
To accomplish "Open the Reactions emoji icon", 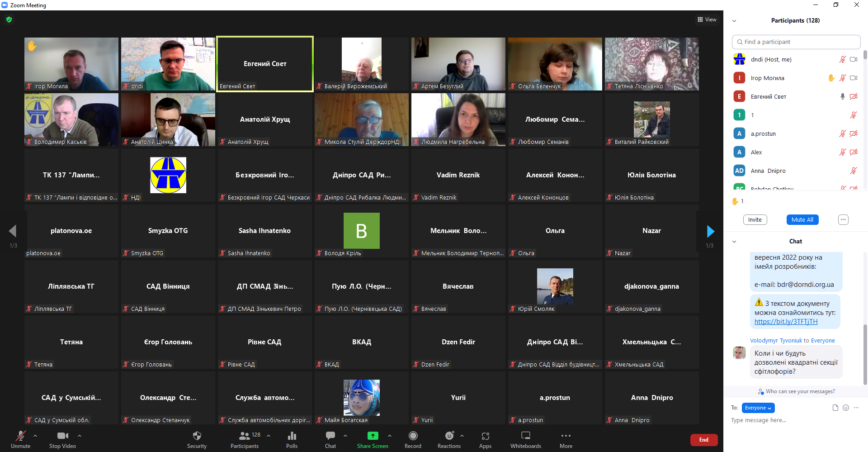I will click(449, 436).
